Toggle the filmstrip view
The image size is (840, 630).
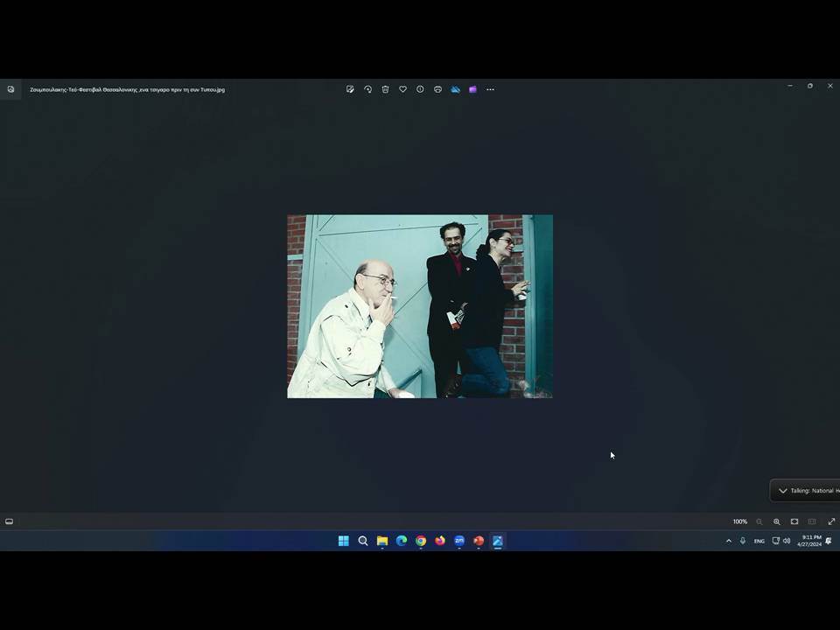(9, 521)
